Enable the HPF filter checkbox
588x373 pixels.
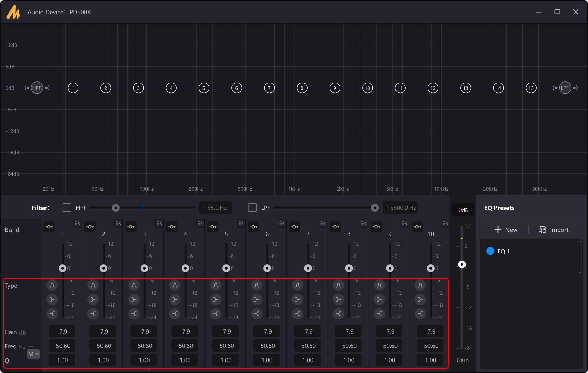coord(67,207)
